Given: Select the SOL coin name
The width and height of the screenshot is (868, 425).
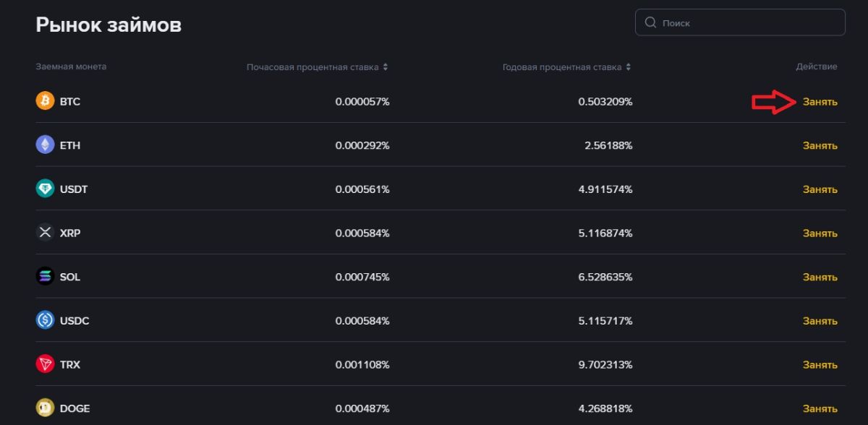Looking at the screenshot, I should point(70,277).
